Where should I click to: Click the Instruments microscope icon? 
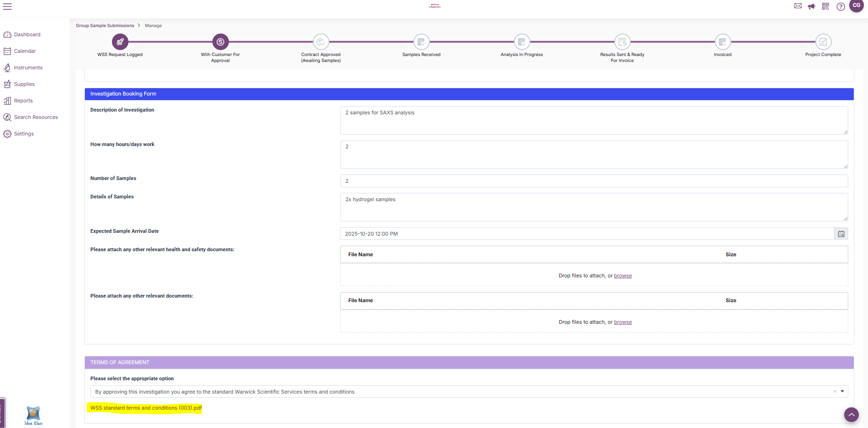7,68
